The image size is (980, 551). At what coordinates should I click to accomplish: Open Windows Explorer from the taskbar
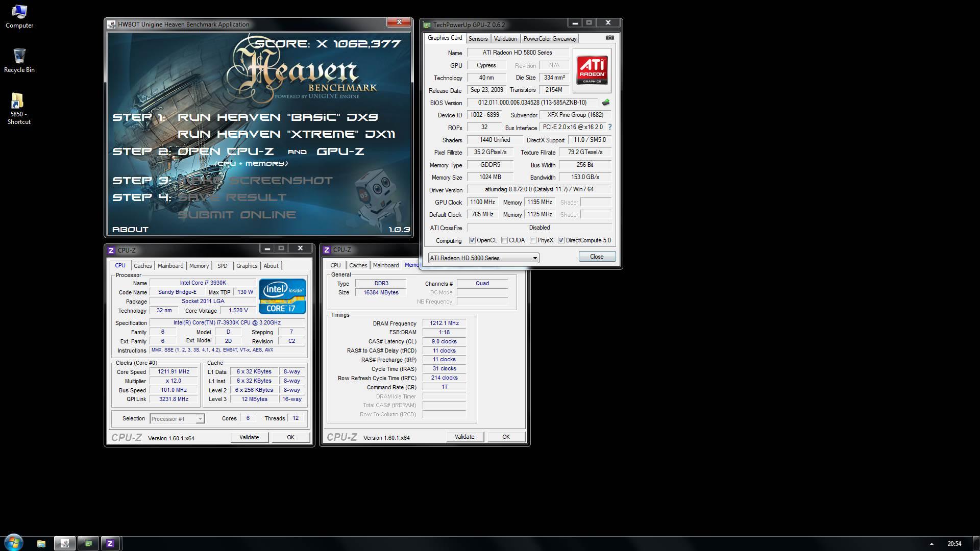tap(41, 543)
